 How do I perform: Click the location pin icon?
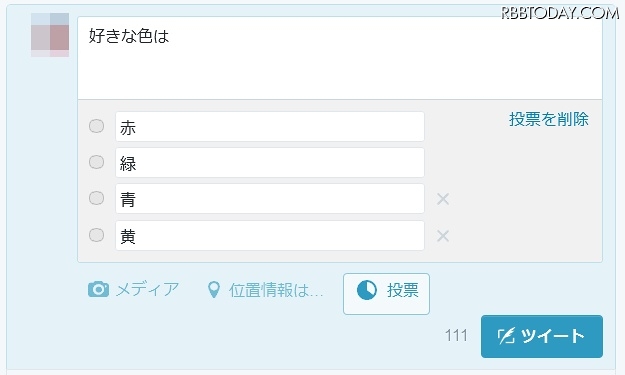pyautogui.click(x=214, y=290)
